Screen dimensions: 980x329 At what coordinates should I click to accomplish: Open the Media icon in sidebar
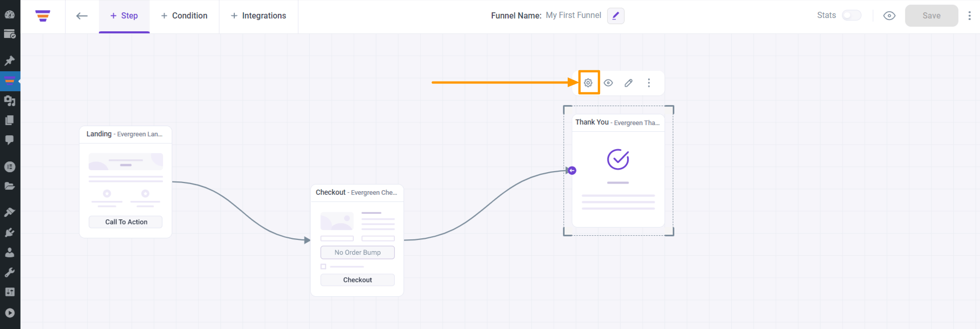point(10,100)
